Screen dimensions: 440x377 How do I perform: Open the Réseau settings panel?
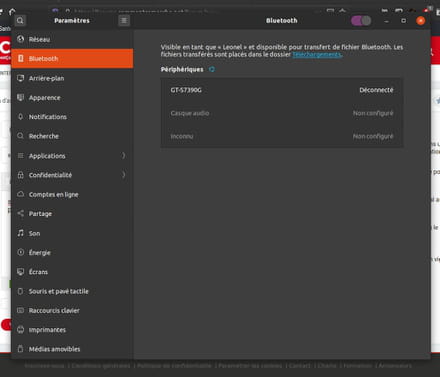(x=72, y=39)
